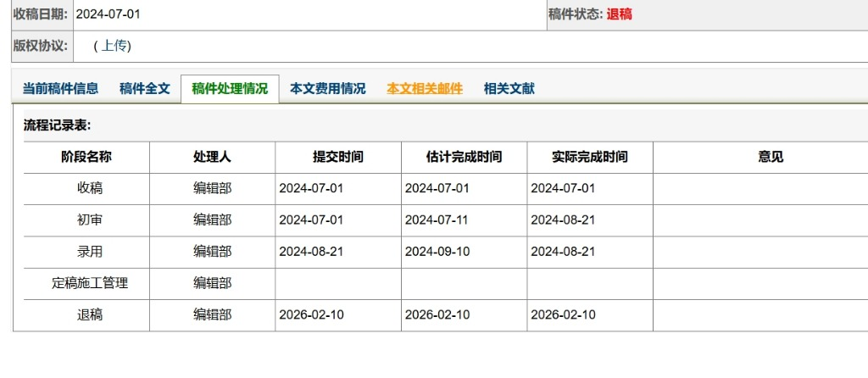The image size is (868, 378).
Task: Open the 本文费用情况 tab
Action: 327,88
